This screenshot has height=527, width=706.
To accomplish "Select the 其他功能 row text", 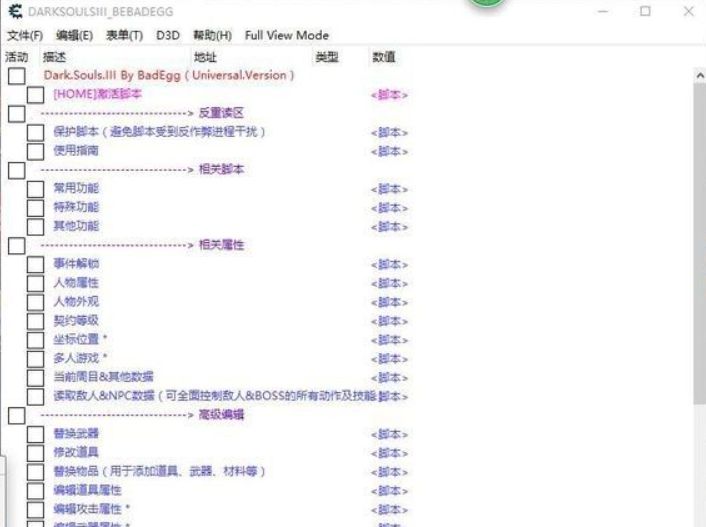I will click(76, 226).
